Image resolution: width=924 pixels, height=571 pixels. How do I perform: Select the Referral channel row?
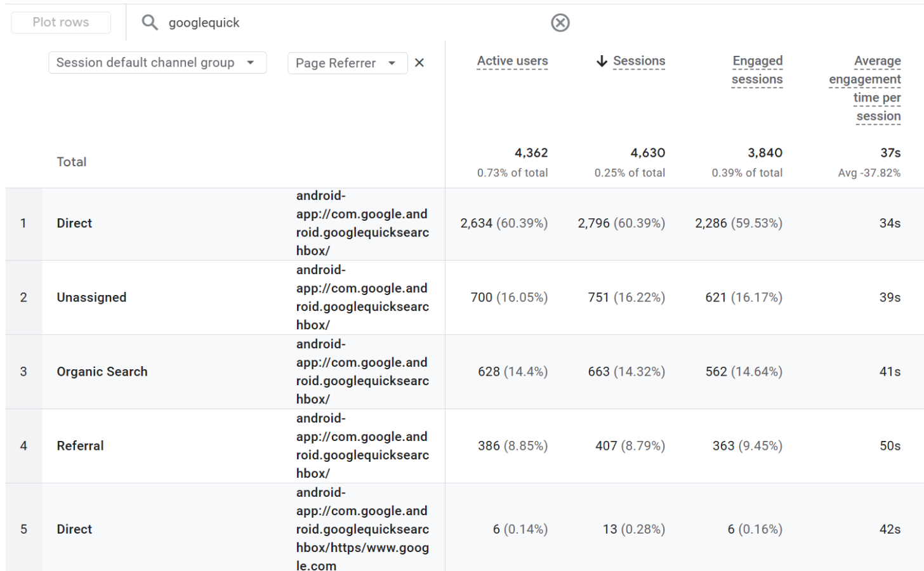[80, 446]
